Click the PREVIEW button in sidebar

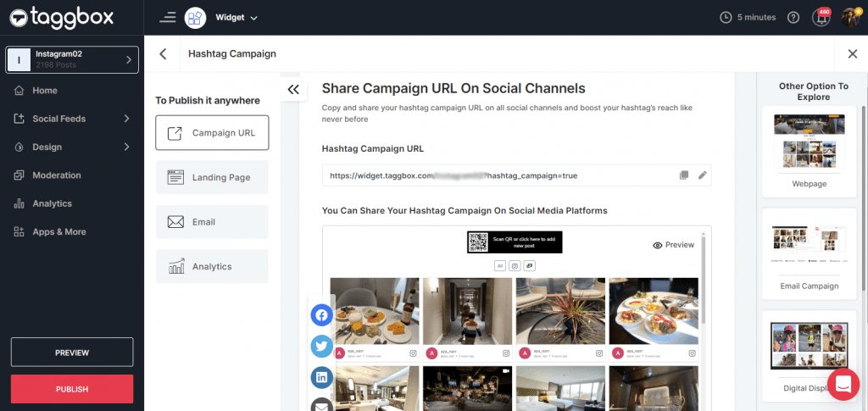click(x=72, y=353)
